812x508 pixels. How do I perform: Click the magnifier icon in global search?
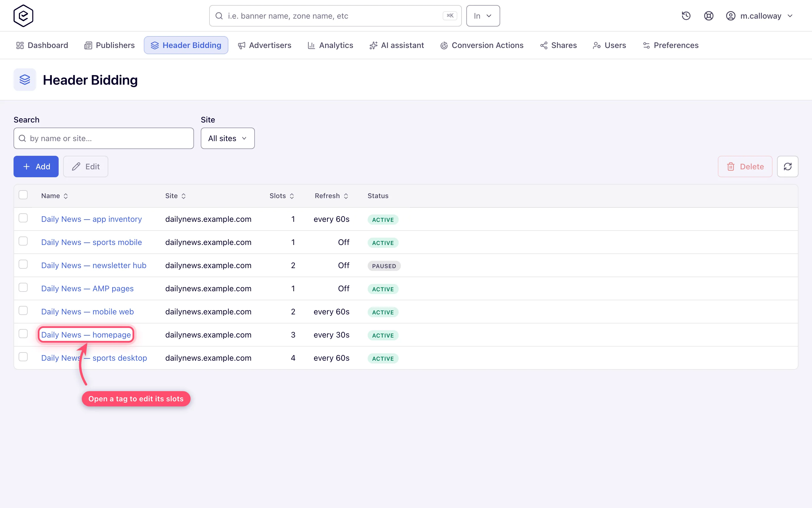(x=219, y=16)
